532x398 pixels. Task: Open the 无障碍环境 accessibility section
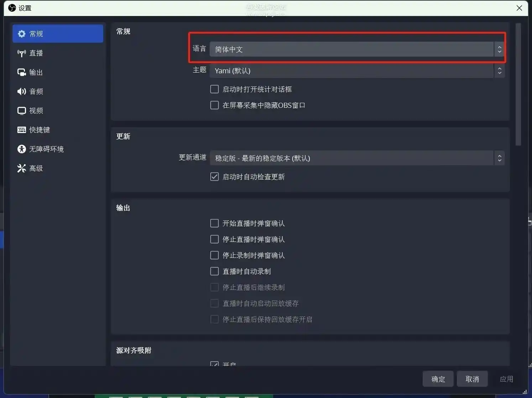tap(46, 149)
